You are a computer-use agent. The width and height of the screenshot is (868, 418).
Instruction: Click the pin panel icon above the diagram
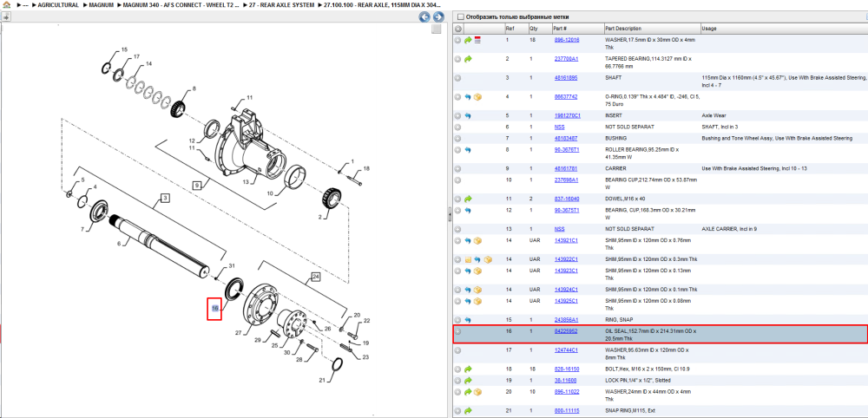tap(6, 17)
